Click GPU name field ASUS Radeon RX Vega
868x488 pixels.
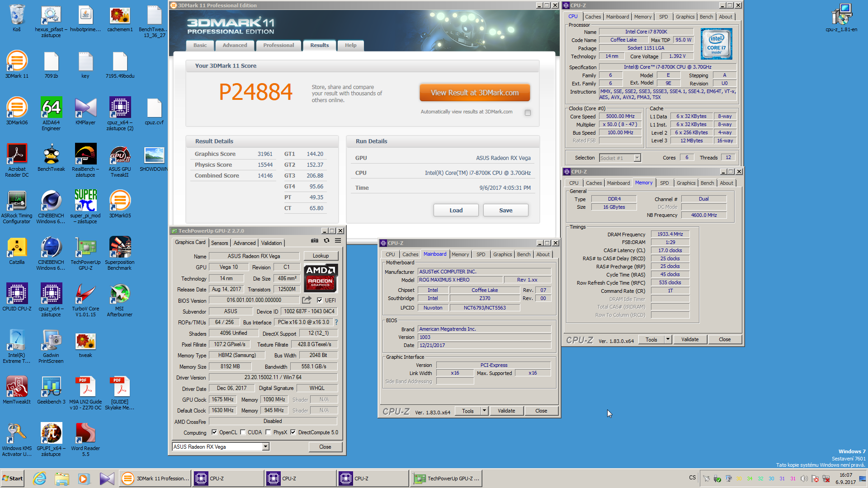(x=254, y=256)
